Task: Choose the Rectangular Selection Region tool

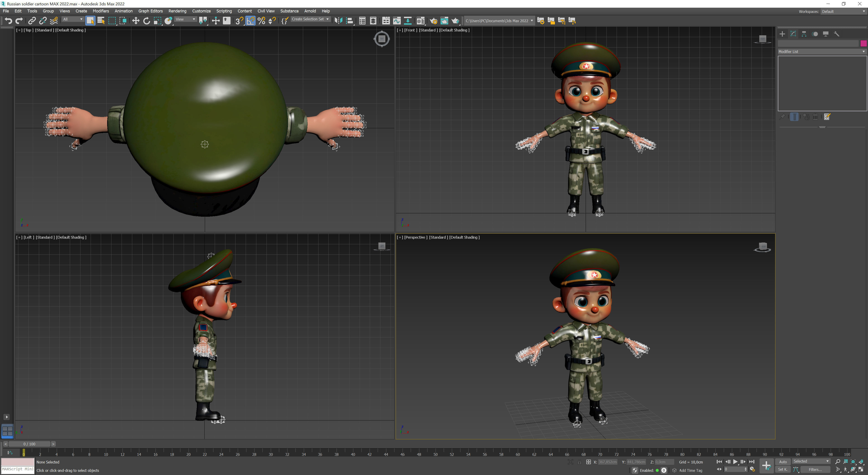Action: pyautogui.click(x=112, y=21)
